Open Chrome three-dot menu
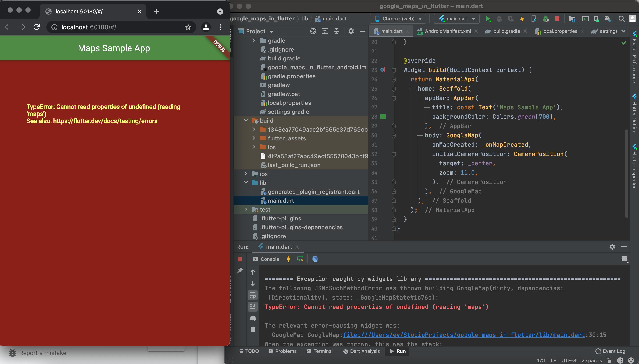This screenshot has height=364, width=639. (x=220, y=27)
